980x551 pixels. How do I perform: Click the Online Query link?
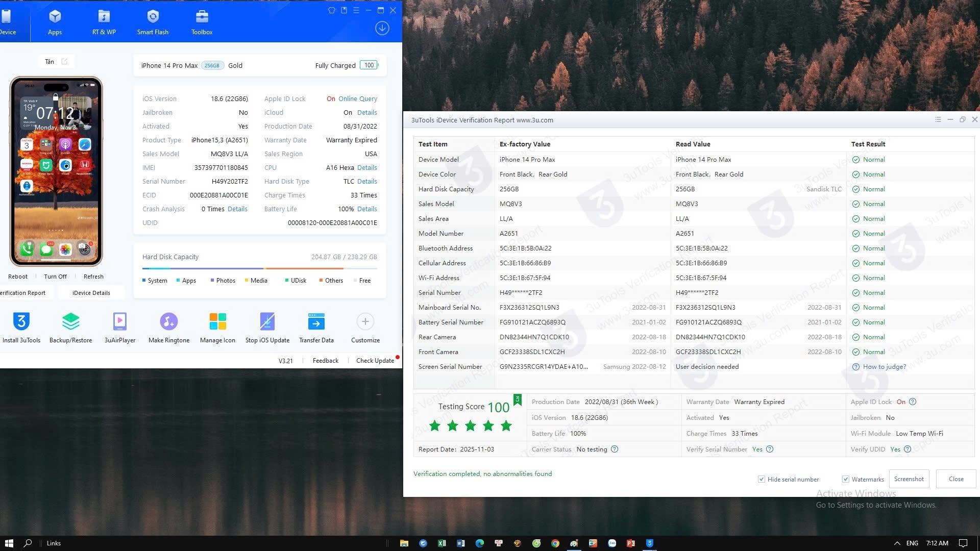tap(357, 99)
